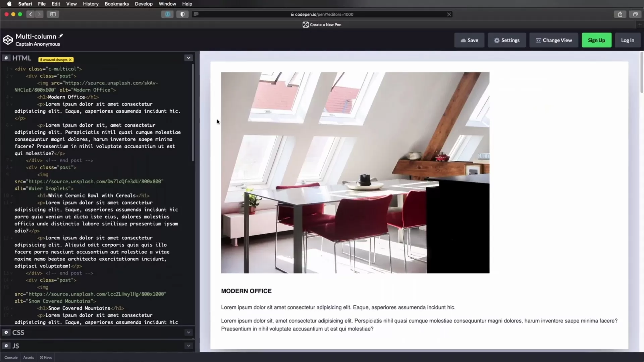Switch to the Assets tab
The image size is (644, 362).
coord(28,357)
